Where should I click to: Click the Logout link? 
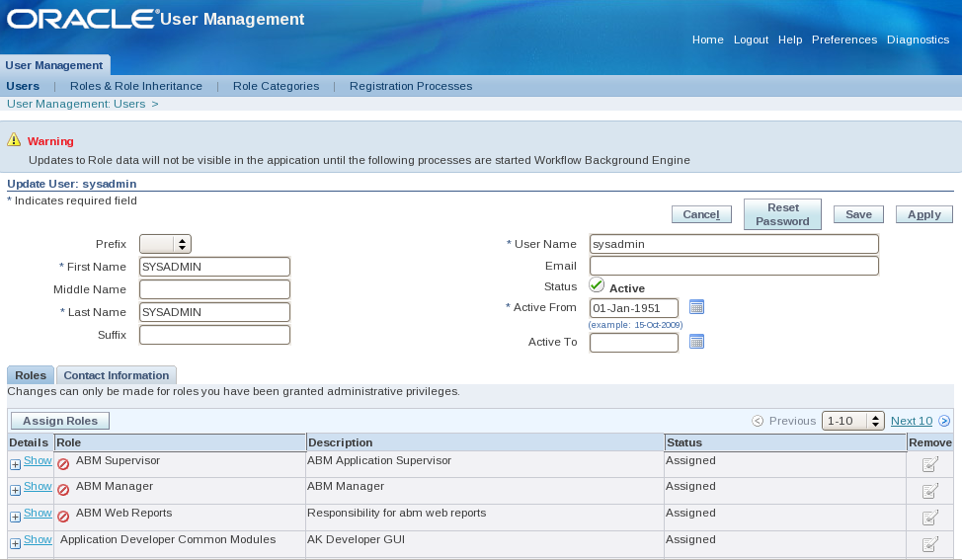coord(751,40)
